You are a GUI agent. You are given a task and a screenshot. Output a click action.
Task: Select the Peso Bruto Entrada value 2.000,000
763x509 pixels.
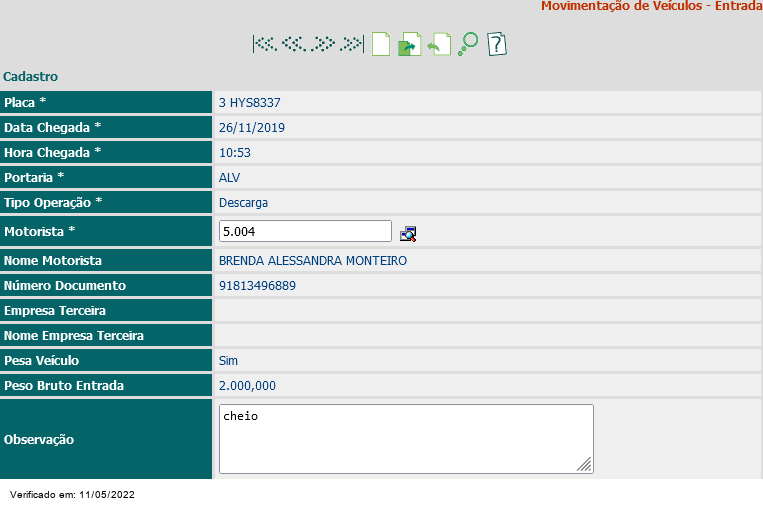[x=247, y=386]
